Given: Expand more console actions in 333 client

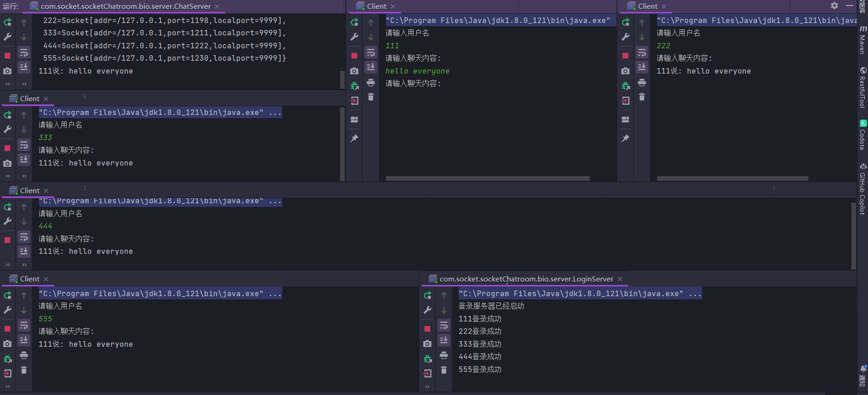Looking at the screenshot, I should [x=24, y=176].
